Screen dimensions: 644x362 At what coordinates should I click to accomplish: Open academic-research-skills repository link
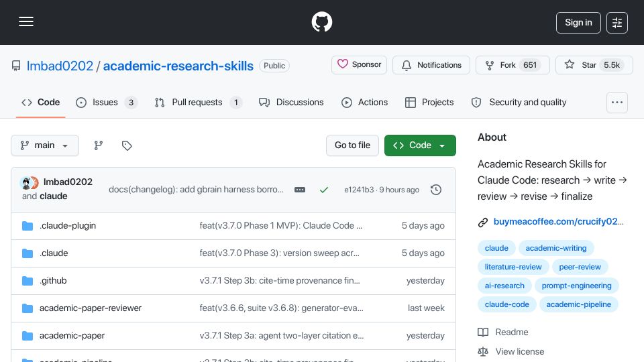(x=178, y=66)
